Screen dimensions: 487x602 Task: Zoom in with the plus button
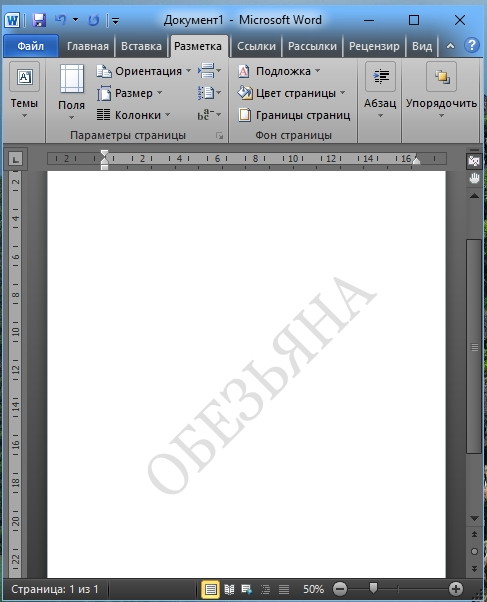456,589
